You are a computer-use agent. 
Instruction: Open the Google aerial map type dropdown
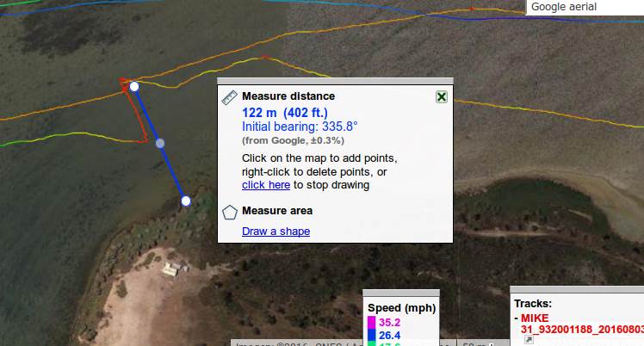(585, 7)
